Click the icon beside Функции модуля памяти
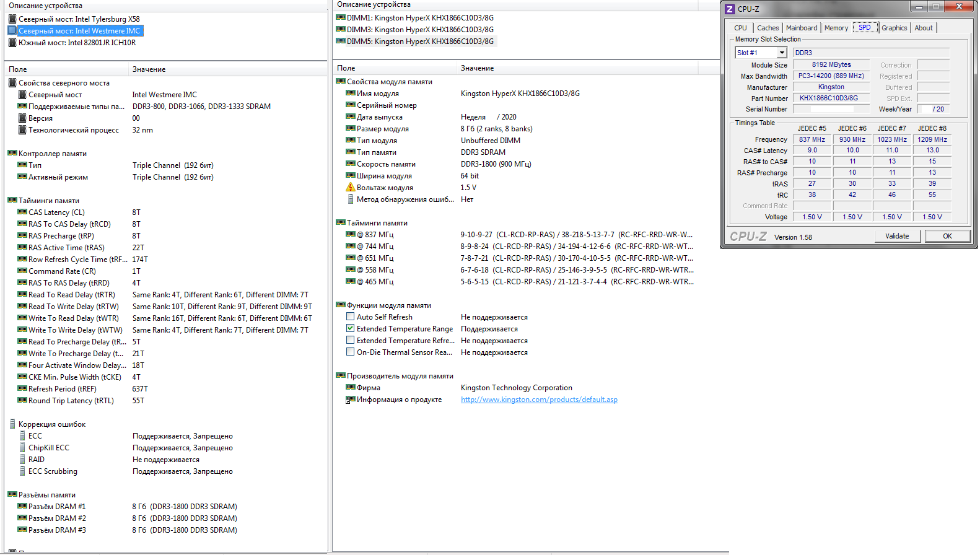 pyautogui.click(x=341, y=305)
